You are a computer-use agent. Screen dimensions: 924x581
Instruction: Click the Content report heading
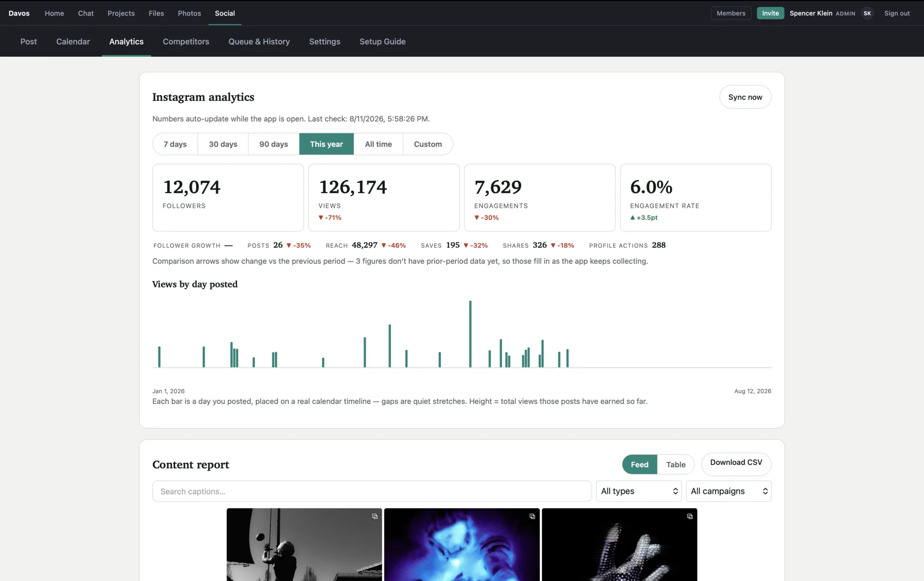point(191,465)
